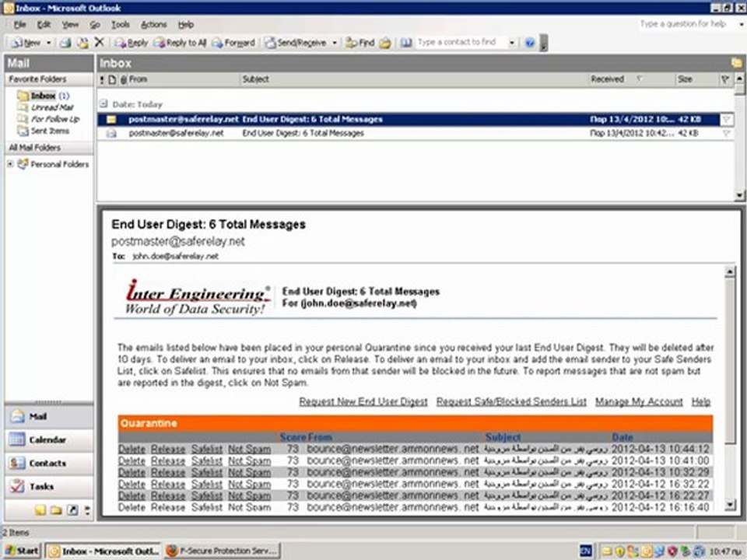Switch to F-Secure Protection Service taskbar window
747x560 pixels.
coord(222,551)
